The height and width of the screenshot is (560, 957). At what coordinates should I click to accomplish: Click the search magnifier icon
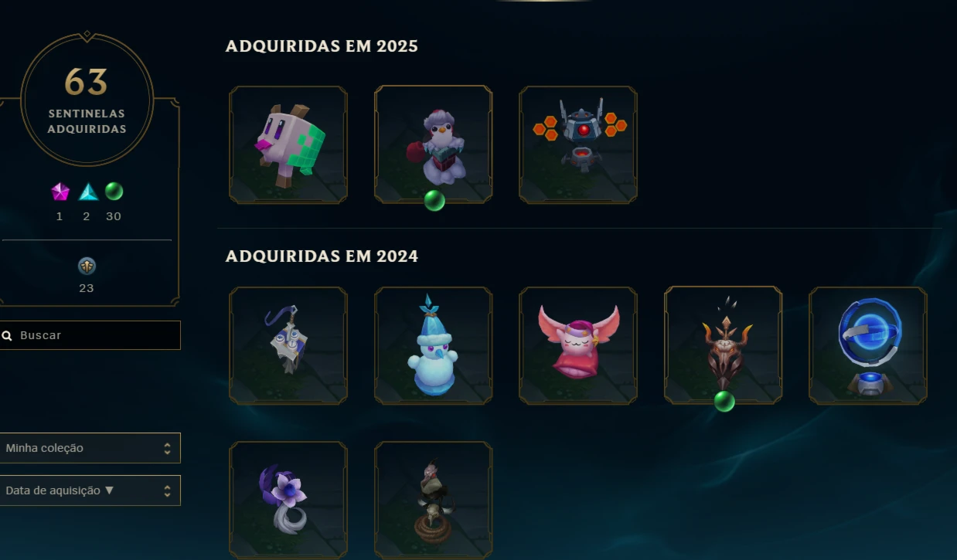tap(7, 336)
